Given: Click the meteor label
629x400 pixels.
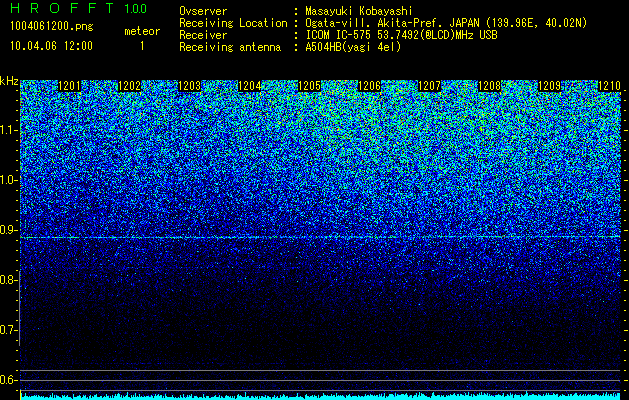Looking at the screenshot, I should point(142,31).
